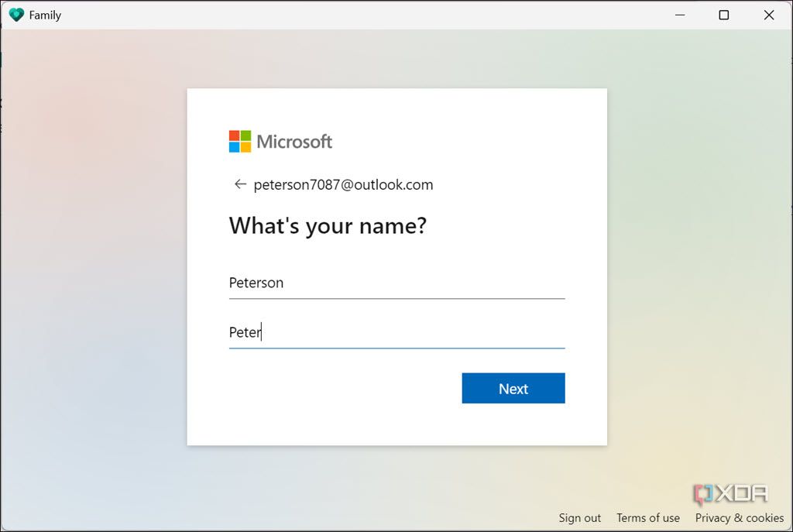Screen dimensions: 793x532
Task: Click Sign out at the bottom
Action: (x=579, y=517)
